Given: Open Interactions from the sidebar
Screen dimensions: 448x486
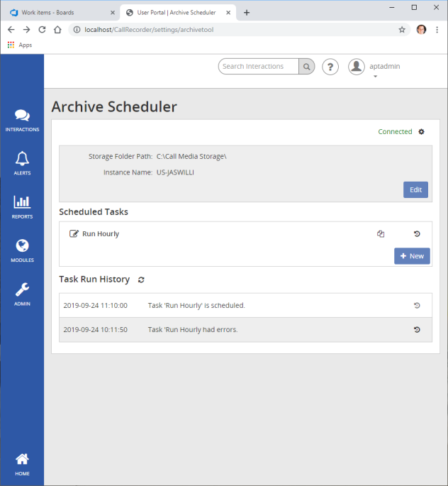Looking at the screenshot, I should tap(22, 119).
